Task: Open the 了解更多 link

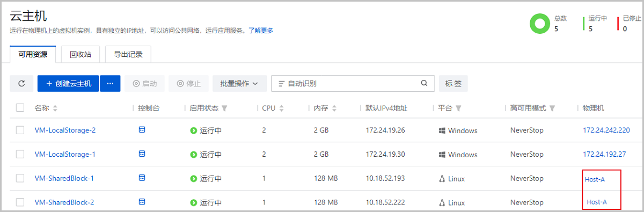Action: (x=260, y=31)
